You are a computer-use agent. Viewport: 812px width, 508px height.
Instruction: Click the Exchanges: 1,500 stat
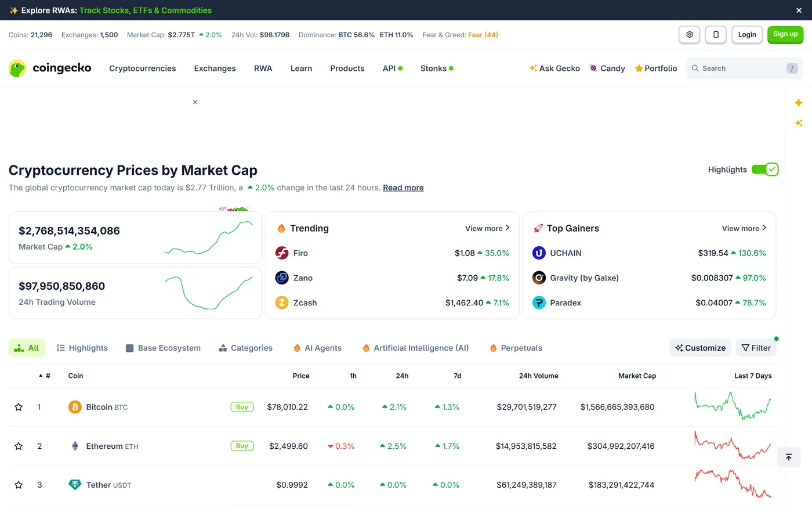(89, 35)
